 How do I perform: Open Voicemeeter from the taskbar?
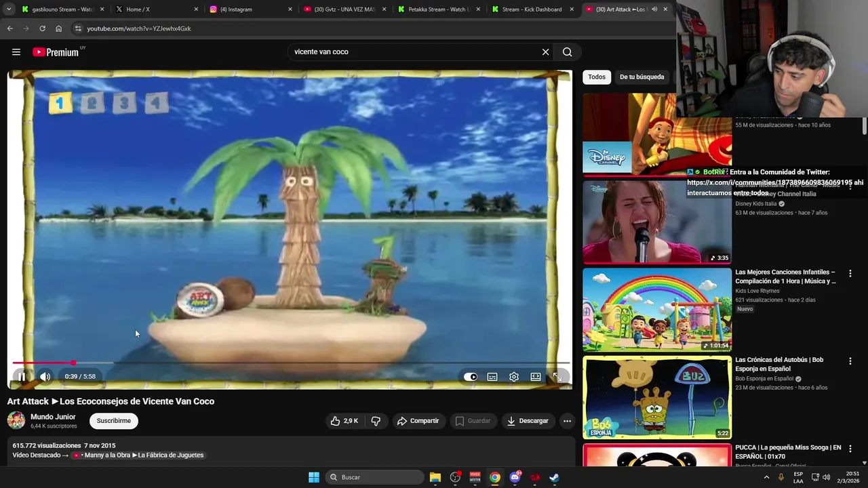pyautogui.click(x=475, y=477)
